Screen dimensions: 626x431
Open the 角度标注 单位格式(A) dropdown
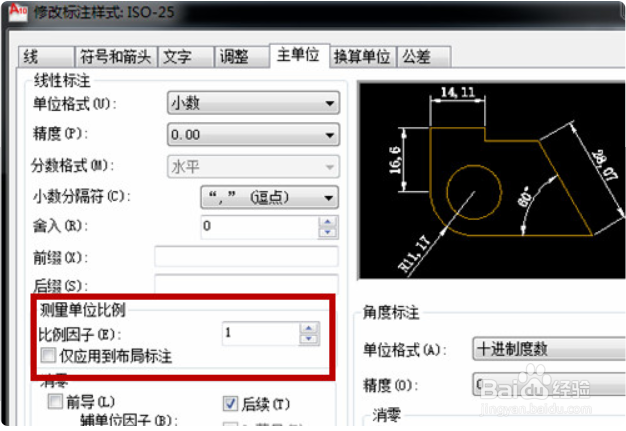549,349
